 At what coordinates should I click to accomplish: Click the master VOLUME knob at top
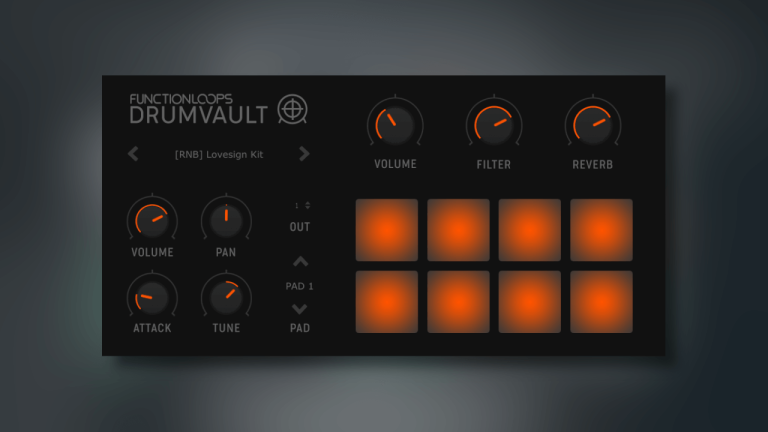[x=395, y=125]
